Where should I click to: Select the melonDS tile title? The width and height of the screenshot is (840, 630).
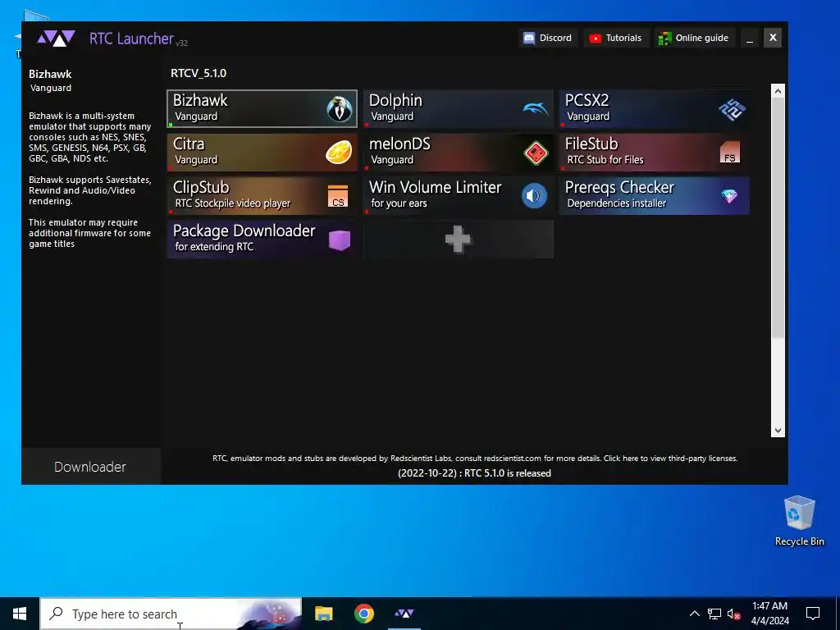pos(399,144)
